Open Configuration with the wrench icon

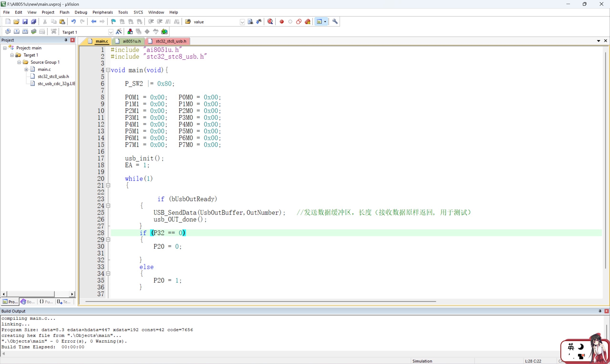tap(335, 22)
